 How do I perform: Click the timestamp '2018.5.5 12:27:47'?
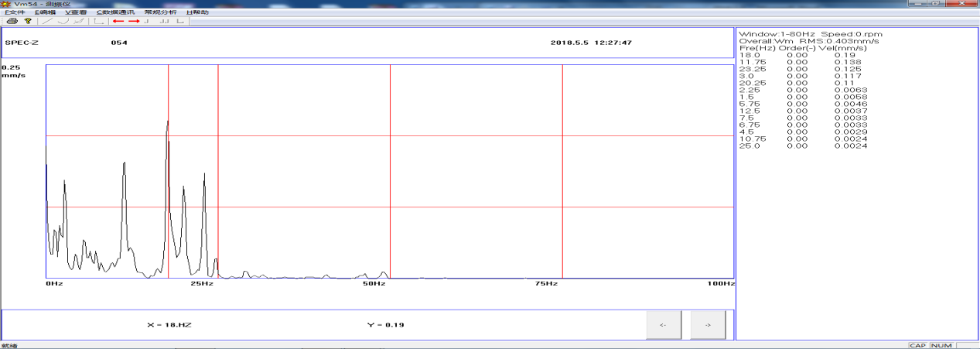pyautogui.click(x=591, y=43)
